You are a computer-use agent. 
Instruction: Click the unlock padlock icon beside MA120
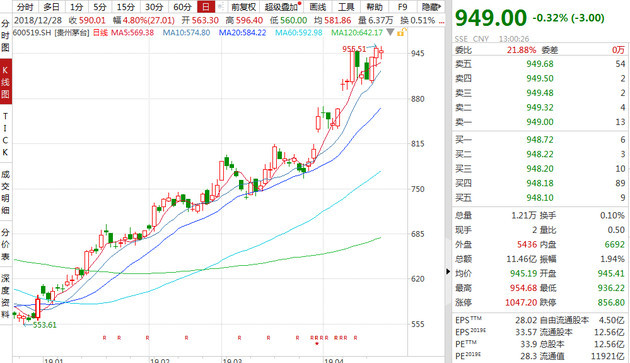click(x=401, y=32)
